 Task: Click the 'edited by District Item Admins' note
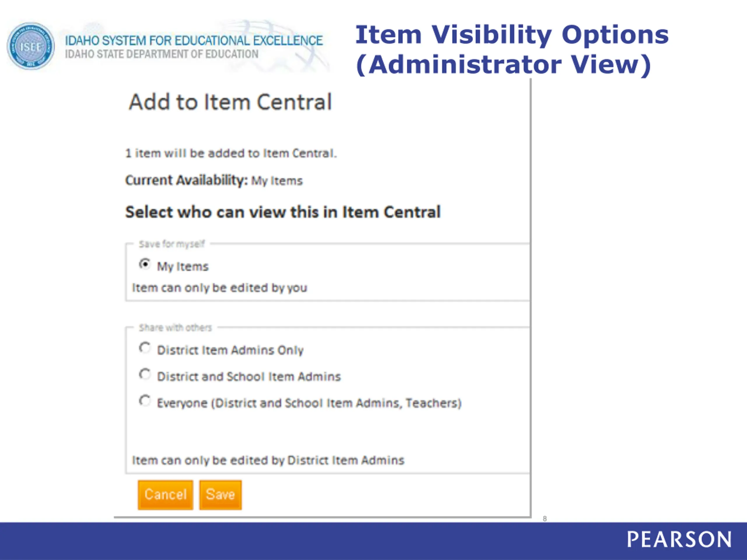pyautogui.click(x=268, y=461)
